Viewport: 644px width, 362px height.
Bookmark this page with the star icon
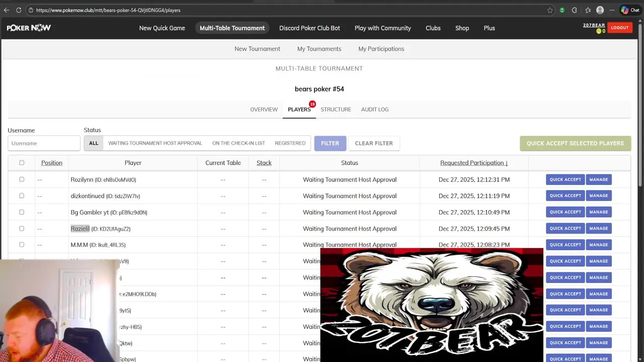tap(550, 10)
